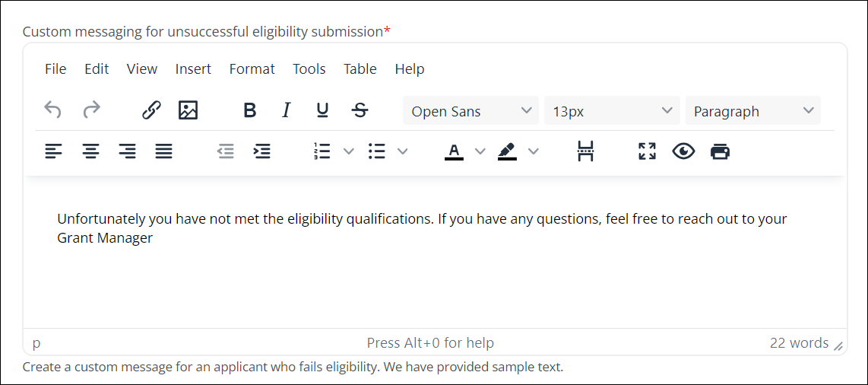Select the p element path in status bar
This screenshot has width=868, height=385.
(36, 343)
